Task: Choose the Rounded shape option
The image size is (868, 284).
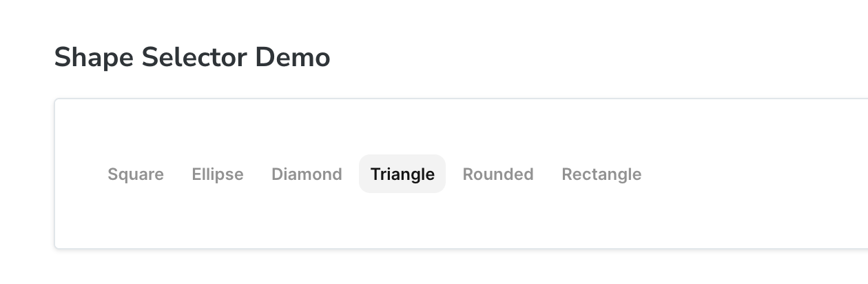Action: pyautogui.click(x=498, y=174)
